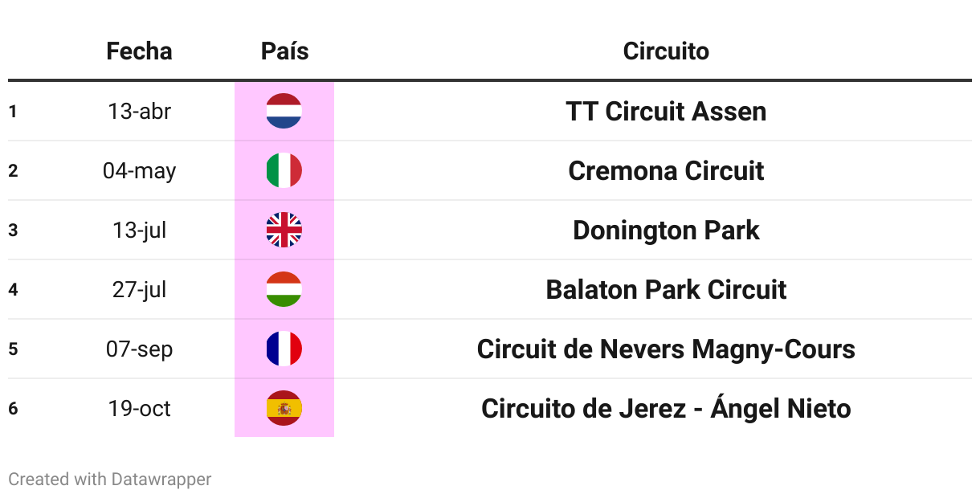Open the Created with Datawrapper link
Image resolution: width=980 pixels, height=498 pixels.
[110, 480]
